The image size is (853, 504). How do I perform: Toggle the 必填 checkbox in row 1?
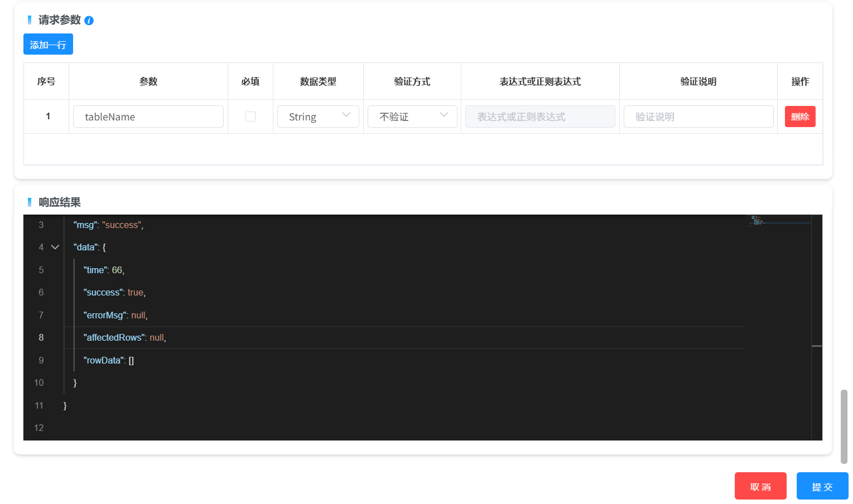(x=250, y=117)
